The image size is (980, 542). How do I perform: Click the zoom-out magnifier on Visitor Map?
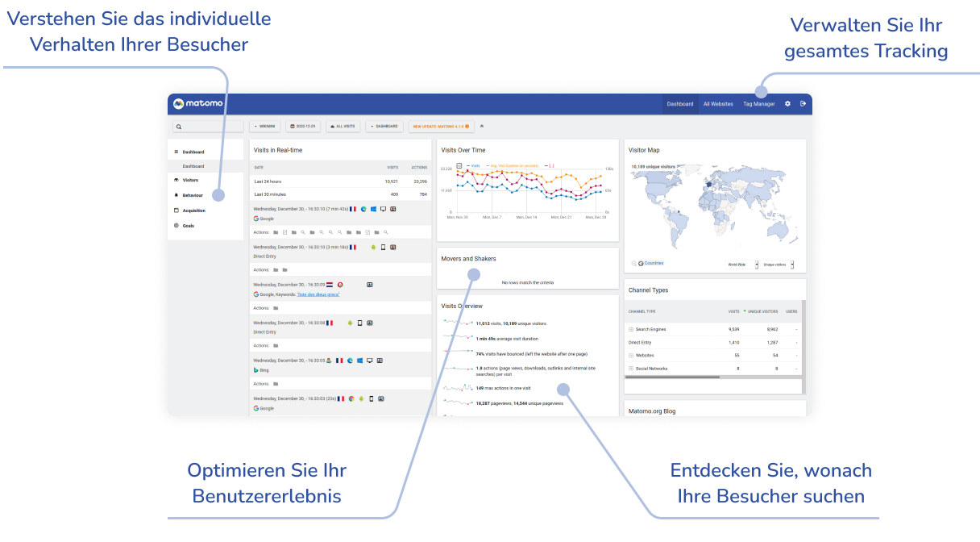tap(633, 263)
